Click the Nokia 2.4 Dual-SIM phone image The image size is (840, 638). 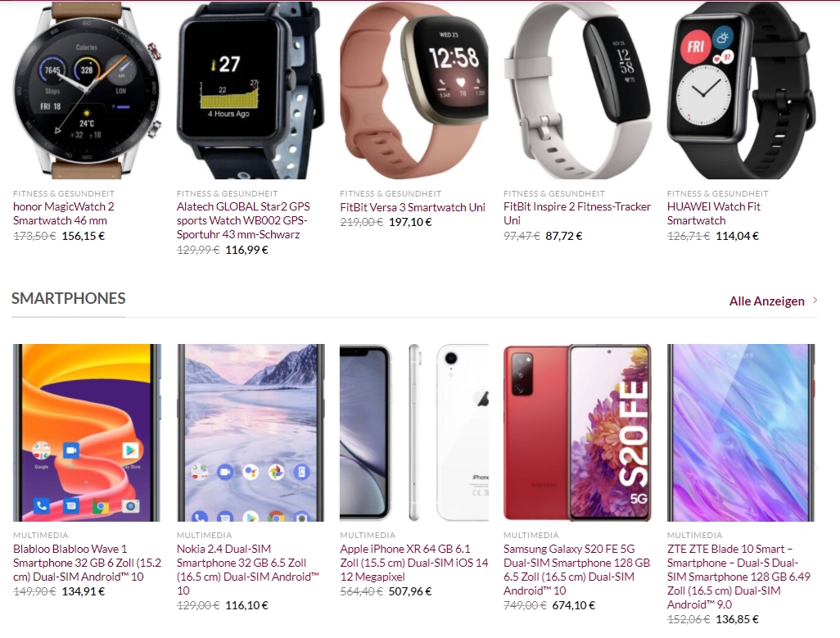click(251, 432)
